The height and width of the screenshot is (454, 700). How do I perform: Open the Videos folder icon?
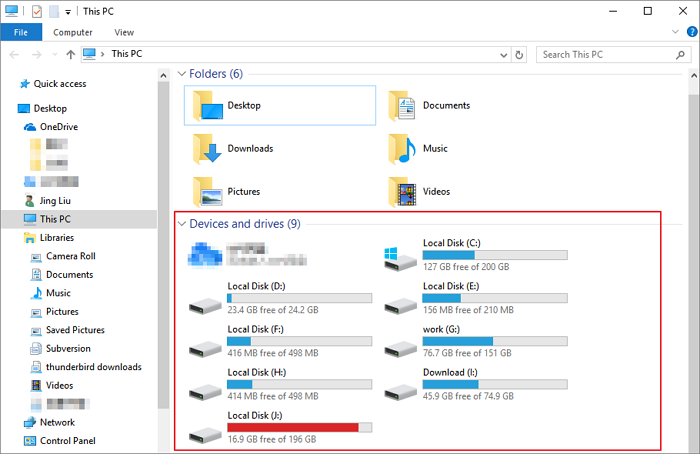(x=402, y=191)
